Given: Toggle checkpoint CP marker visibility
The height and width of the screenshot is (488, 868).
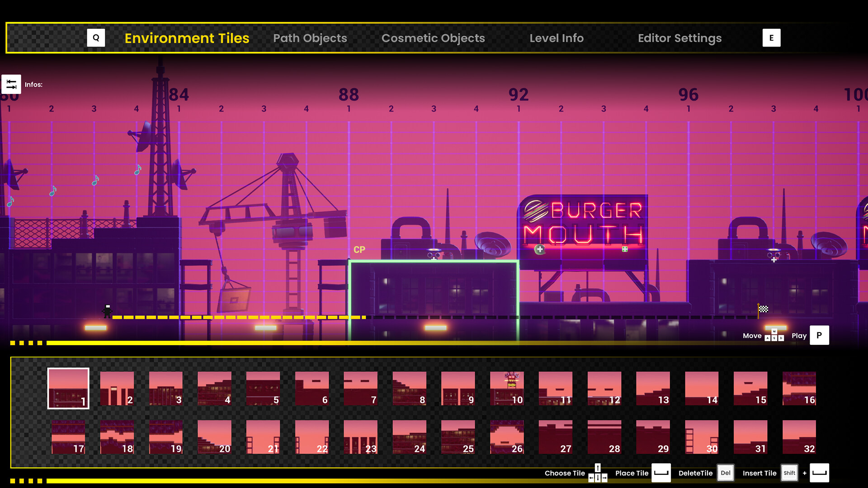Looking at the screenshot, I should click(x=358, y=249).
